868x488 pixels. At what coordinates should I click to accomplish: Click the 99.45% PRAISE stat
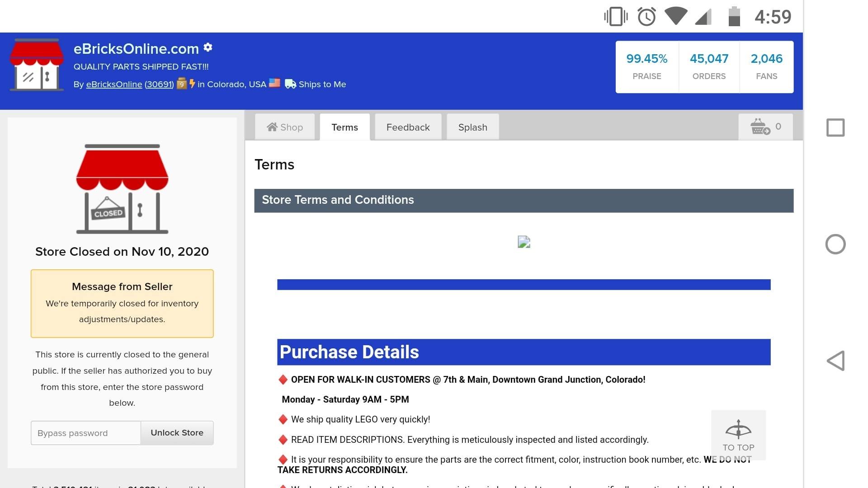[x=647, y=67]
